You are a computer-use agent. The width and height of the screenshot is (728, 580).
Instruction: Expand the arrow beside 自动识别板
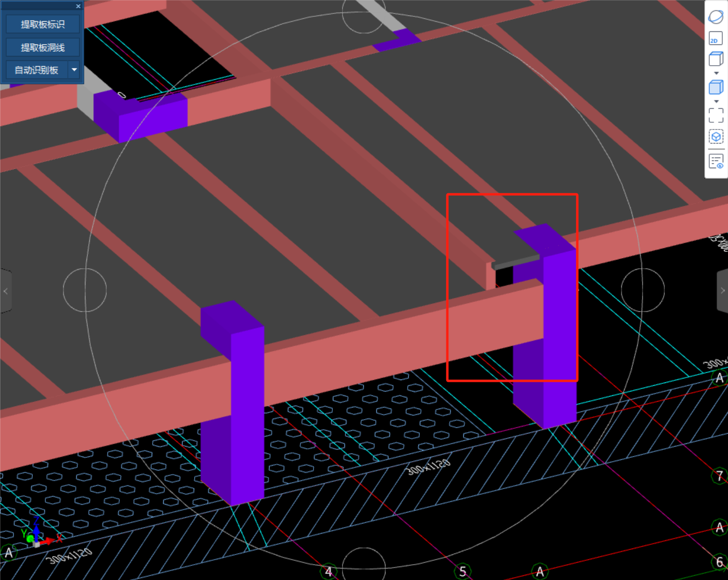coord(74,70)
